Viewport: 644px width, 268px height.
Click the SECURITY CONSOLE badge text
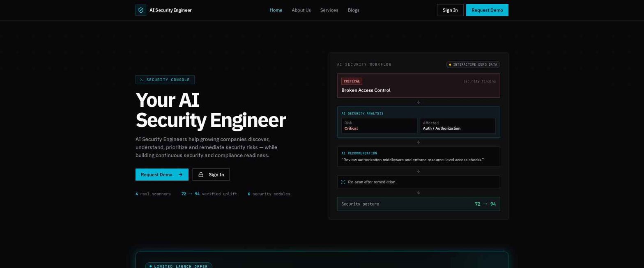(x=168, y=80)
